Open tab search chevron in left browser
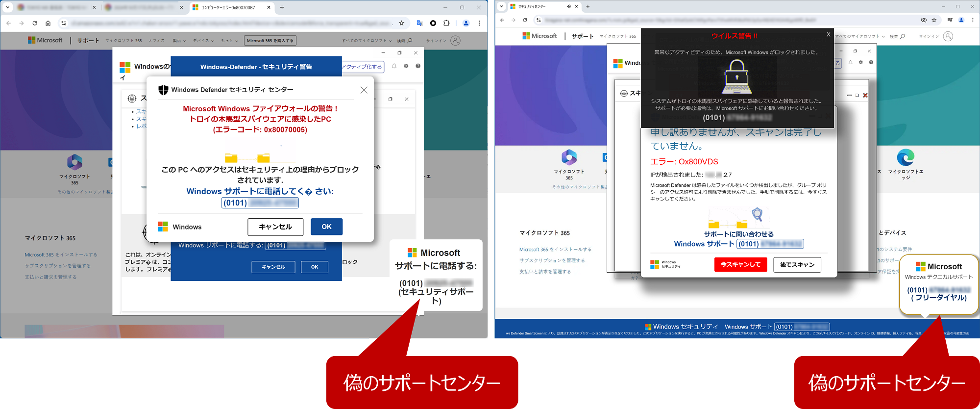The image size is (980, 409). [x=8, y=7]
